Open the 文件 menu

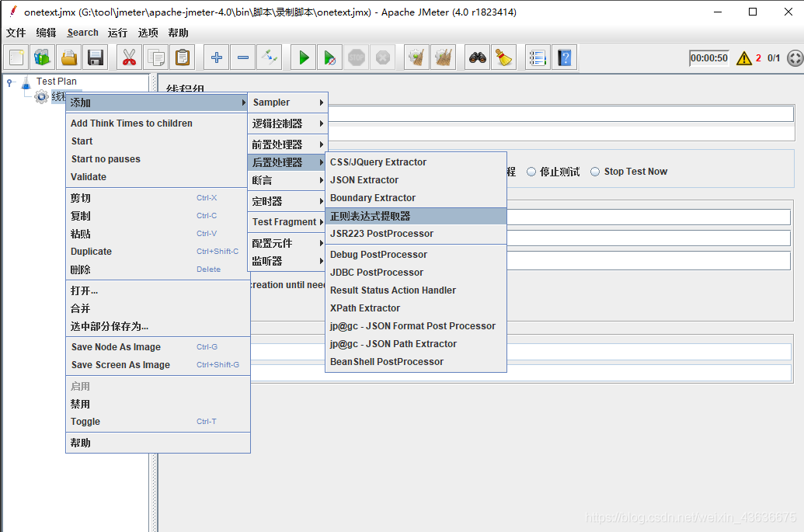(16, 33)
